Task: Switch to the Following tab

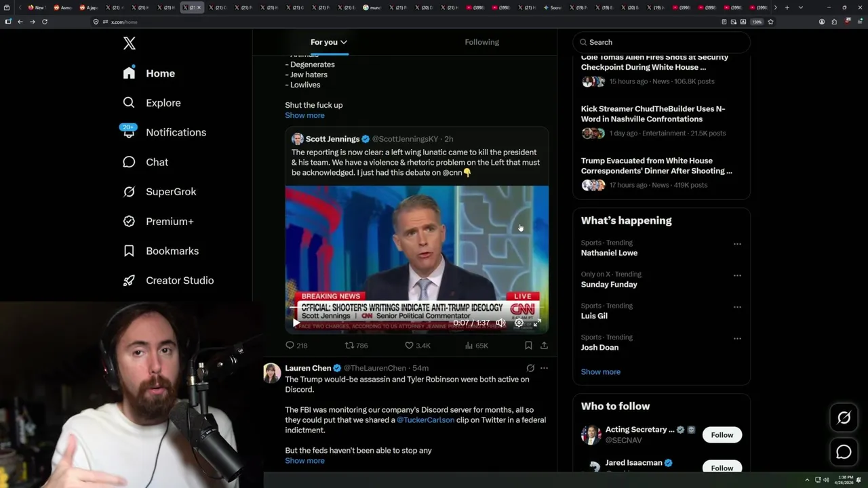Action: coord(481,42)
